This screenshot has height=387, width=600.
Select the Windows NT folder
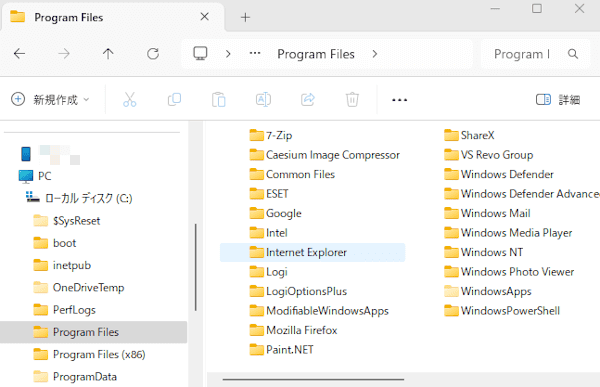(x=483, y=252)
